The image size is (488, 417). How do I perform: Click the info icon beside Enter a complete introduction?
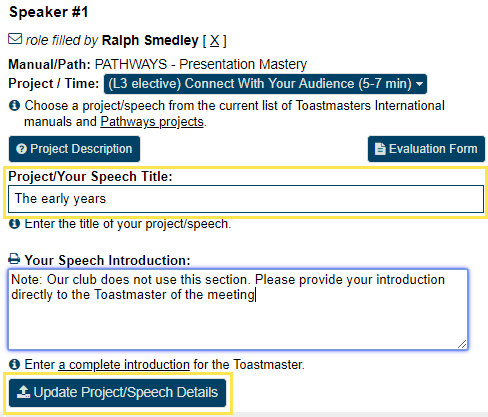point(14,364)
